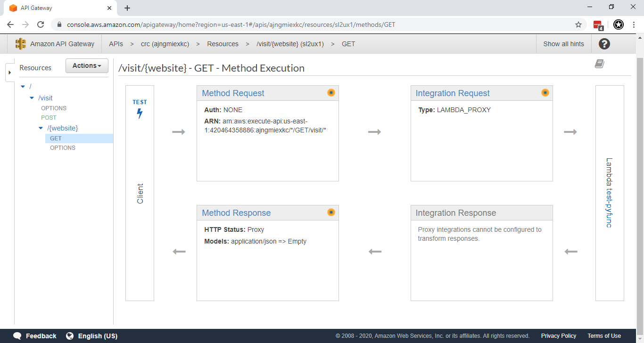
Task: Click the help question mark icon
Action: click(604, 44)
